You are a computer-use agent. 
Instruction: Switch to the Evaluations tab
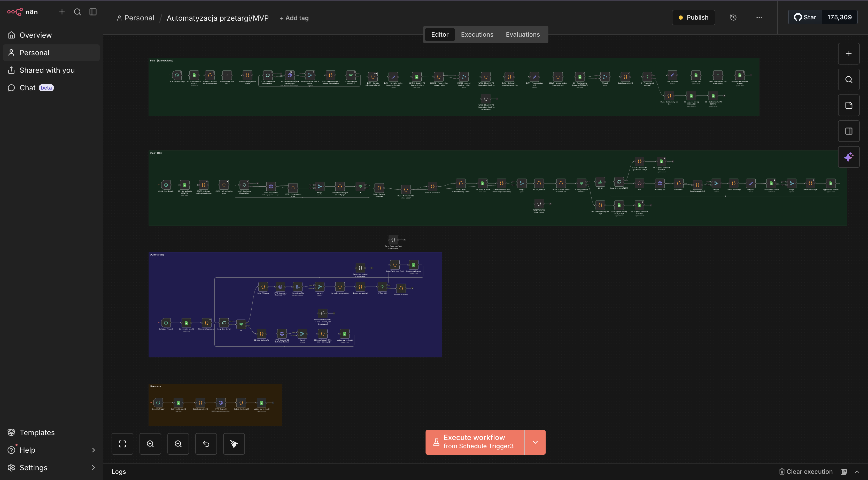point(523,34)
